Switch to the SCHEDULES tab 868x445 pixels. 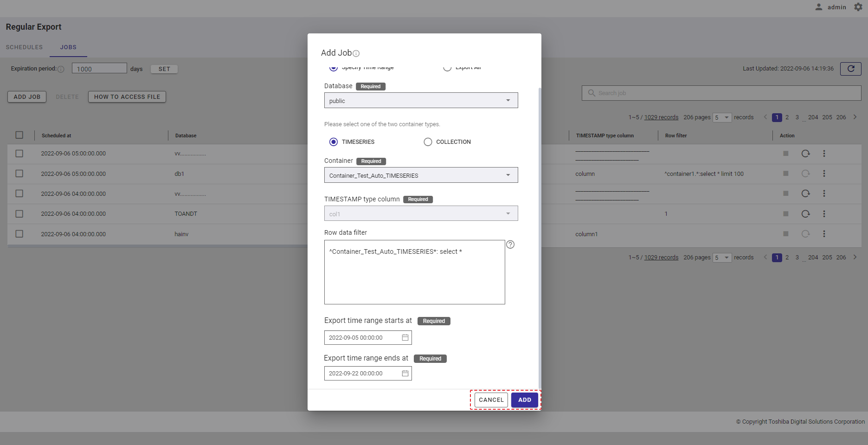pyautogui.click(x=24, y=47)
